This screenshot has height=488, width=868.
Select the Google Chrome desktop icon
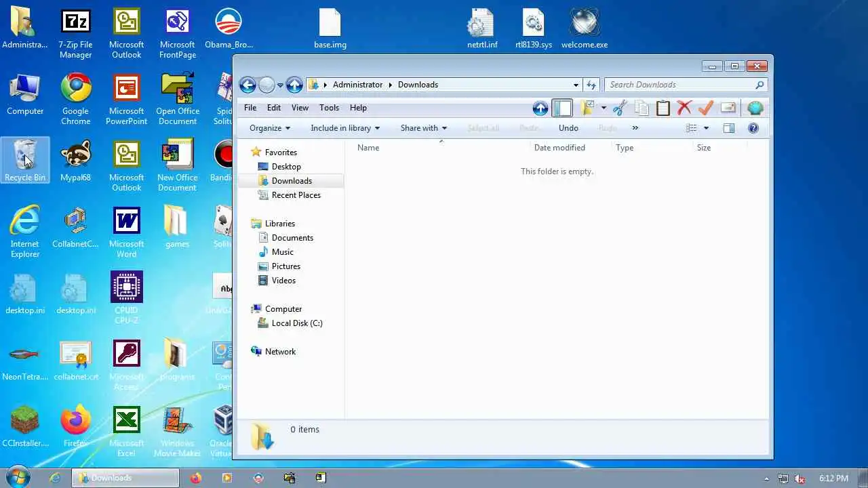(76, 100)
